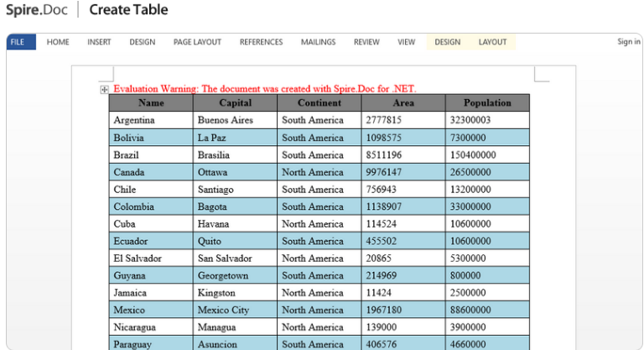Click the Area column header
The width and height of the screenshot is (644, 350).
pyautogui.click(x=403, y=103)
